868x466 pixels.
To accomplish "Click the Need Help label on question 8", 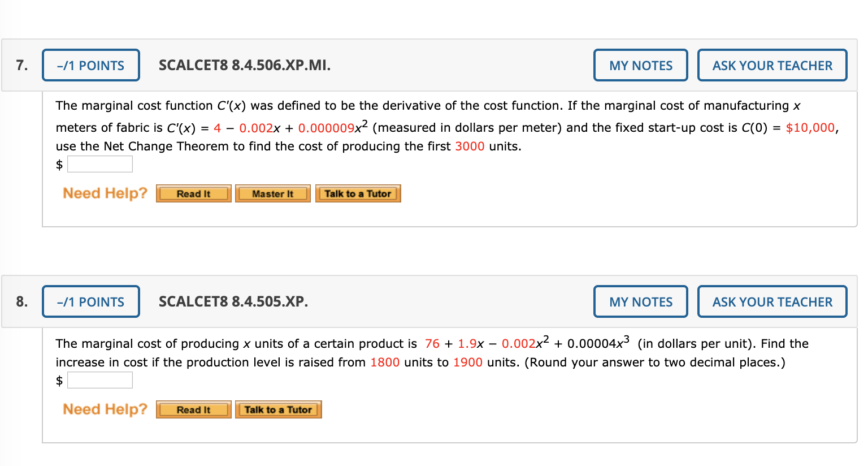I will click(x=105, y=409).
